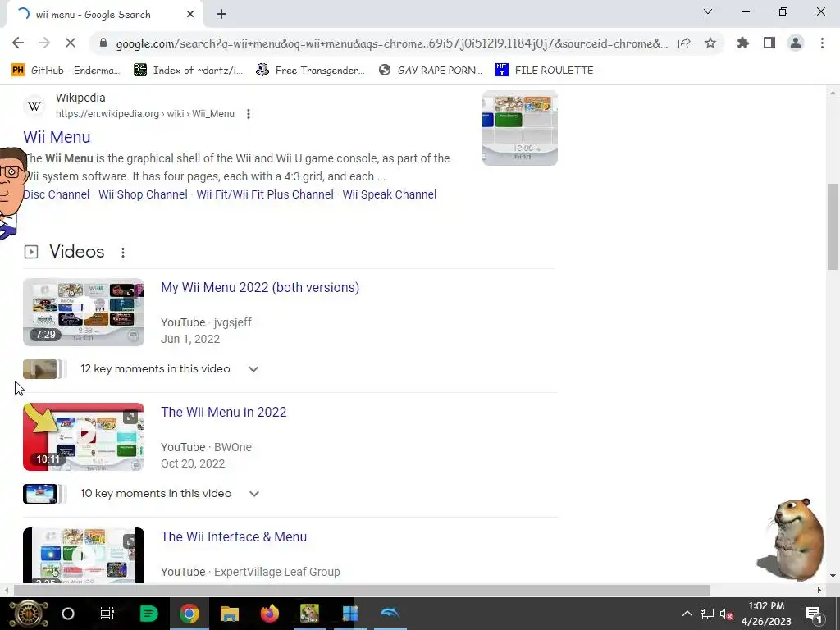Open the Index of ~dartz bookmark
The image size is (840, 630).
tap(188, 71)
